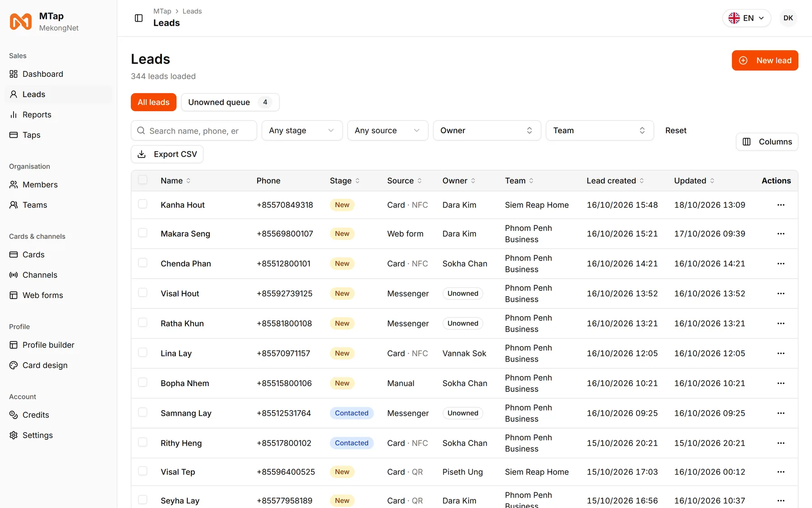Click the MTap logo icon
Image resolution: width=812 pixels, height=508 pixels.
tap(21, 22)
